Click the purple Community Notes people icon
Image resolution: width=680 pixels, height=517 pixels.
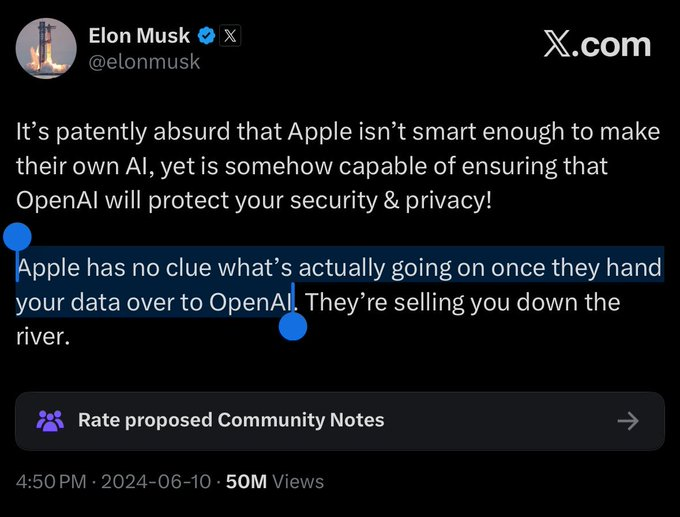tap(50, 421)
